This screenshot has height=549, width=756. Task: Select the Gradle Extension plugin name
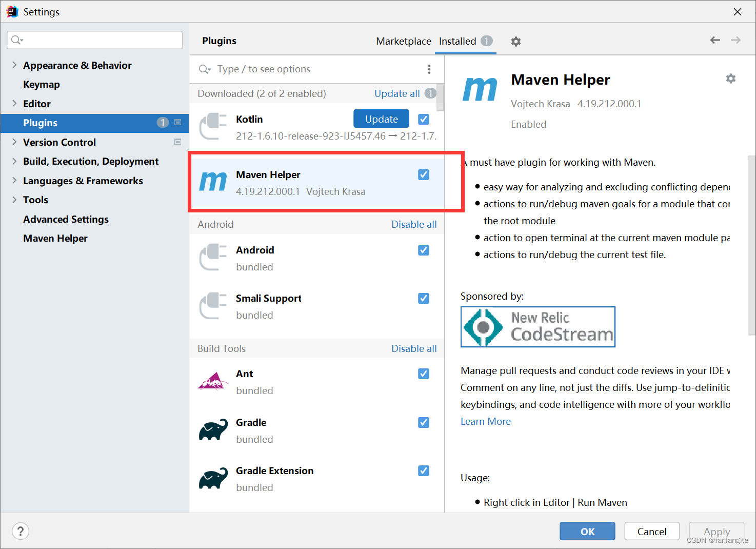(274, 470)
